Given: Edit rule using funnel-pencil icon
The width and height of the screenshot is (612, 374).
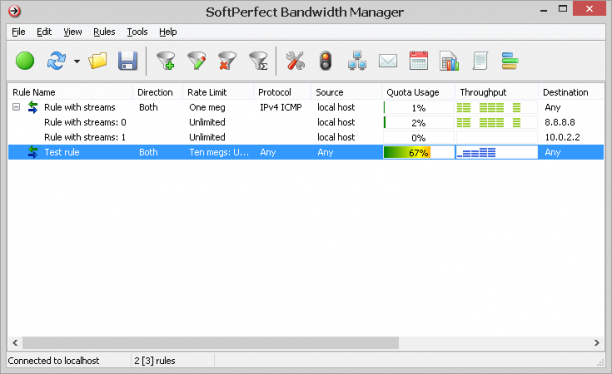Looking at the screenshot, I should [197, 61].
